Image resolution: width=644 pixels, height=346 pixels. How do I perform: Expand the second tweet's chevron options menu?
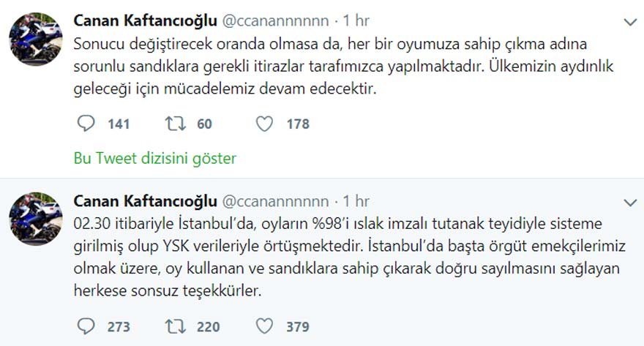click(629, 201)
